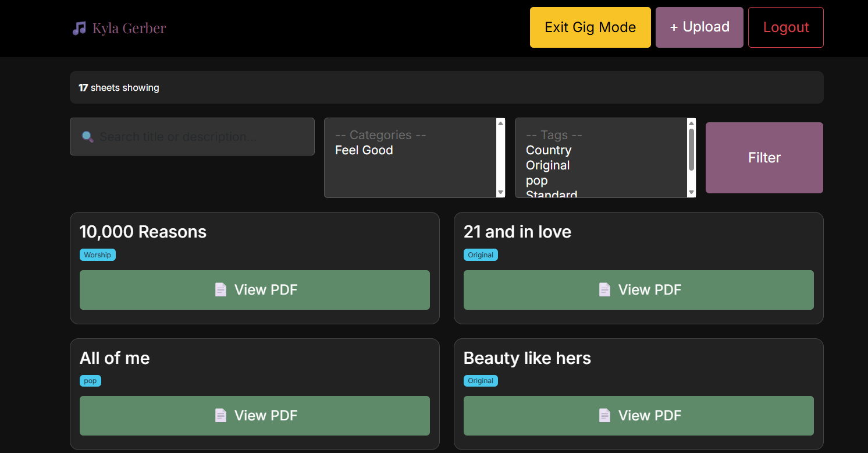Click PDF document icon on 10,000 Reasons card
868x453 pixels.
click(220, 290)
